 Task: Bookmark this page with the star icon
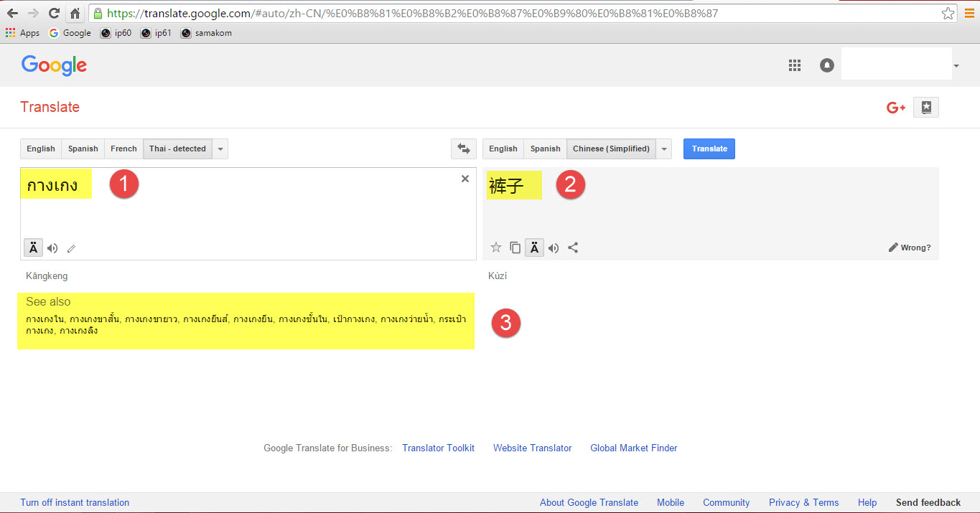tap(948, 13)
